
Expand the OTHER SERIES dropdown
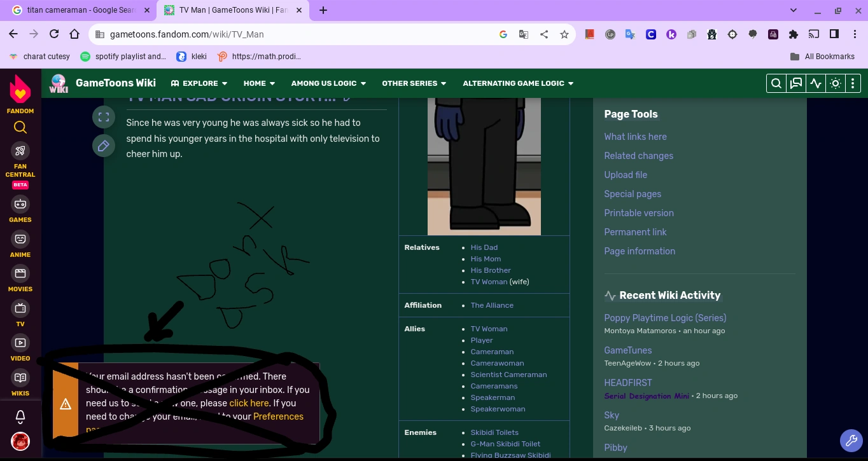pyautogui.click(x=414, y=83)
